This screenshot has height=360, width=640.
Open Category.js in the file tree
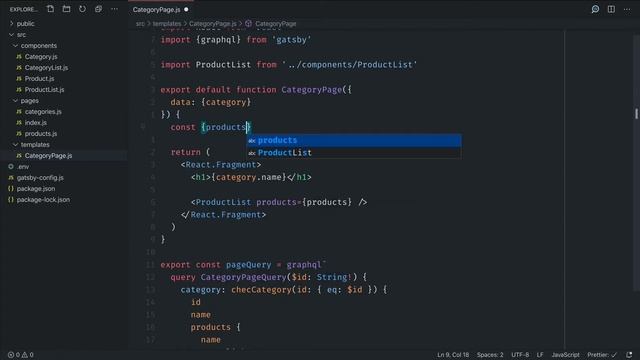point(41,57)
